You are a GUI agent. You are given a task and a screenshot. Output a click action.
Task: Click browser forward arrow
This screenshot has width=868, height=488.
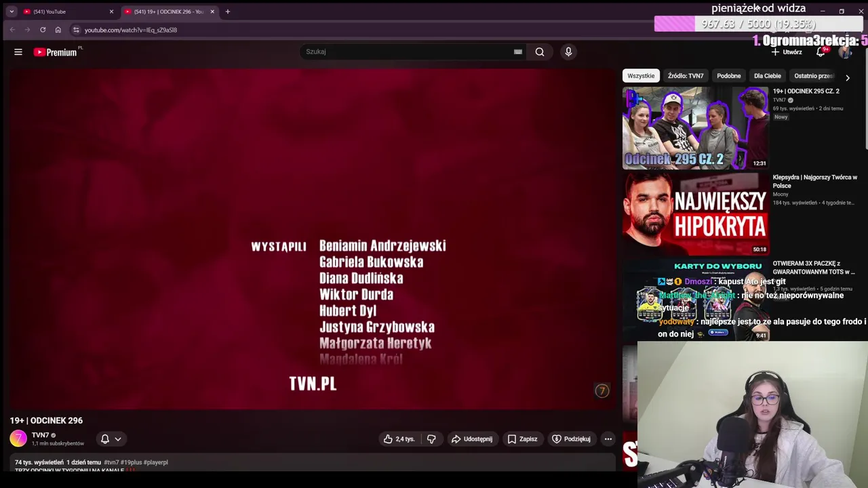27,30
